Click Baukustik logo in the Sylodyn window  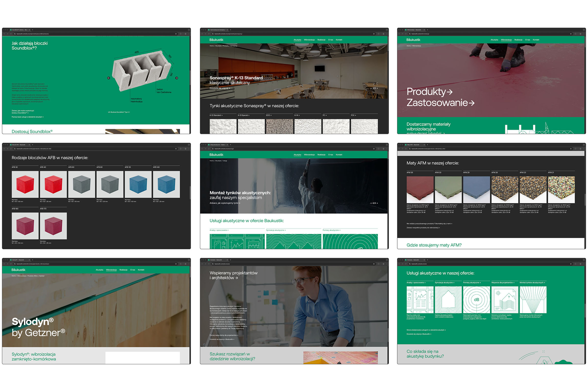[18, 270]
